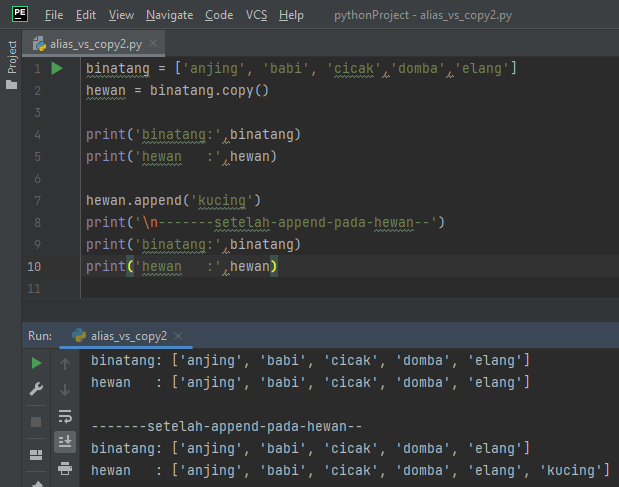
Task: Click '-------setelah-append-pada-hewan--' output line
Action: point(227,427)
